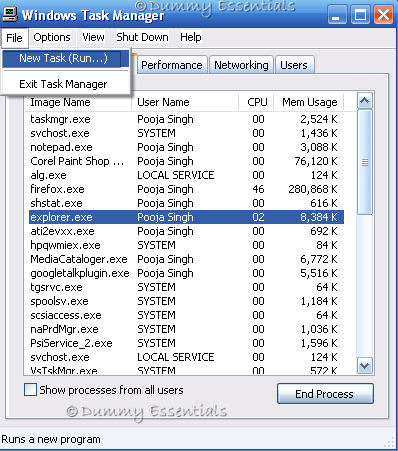Viewport: 398px width, 451px height.
Task: Click the 6,772 K memory cell
Action: click(319, 259)
